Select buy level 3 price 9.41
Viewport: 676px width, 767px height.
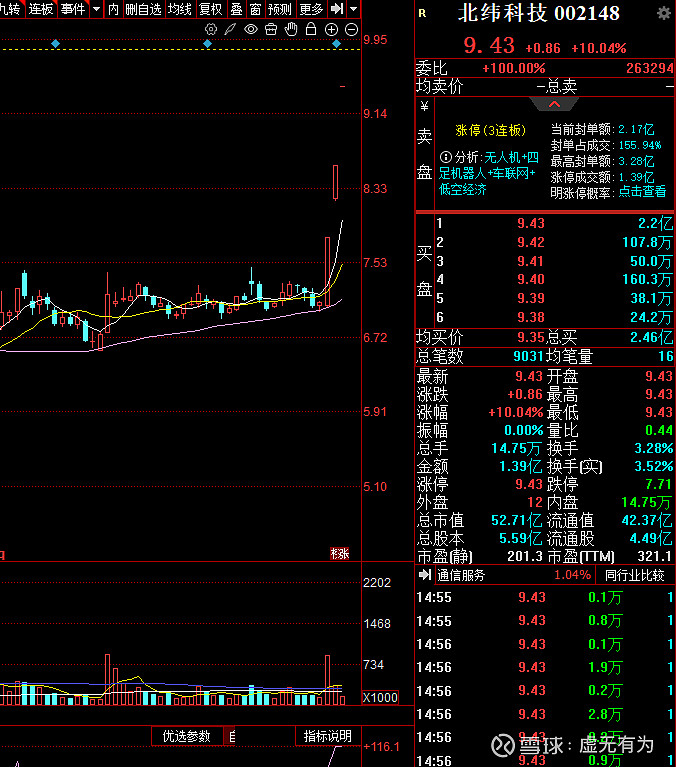click(x=531, y=261)
